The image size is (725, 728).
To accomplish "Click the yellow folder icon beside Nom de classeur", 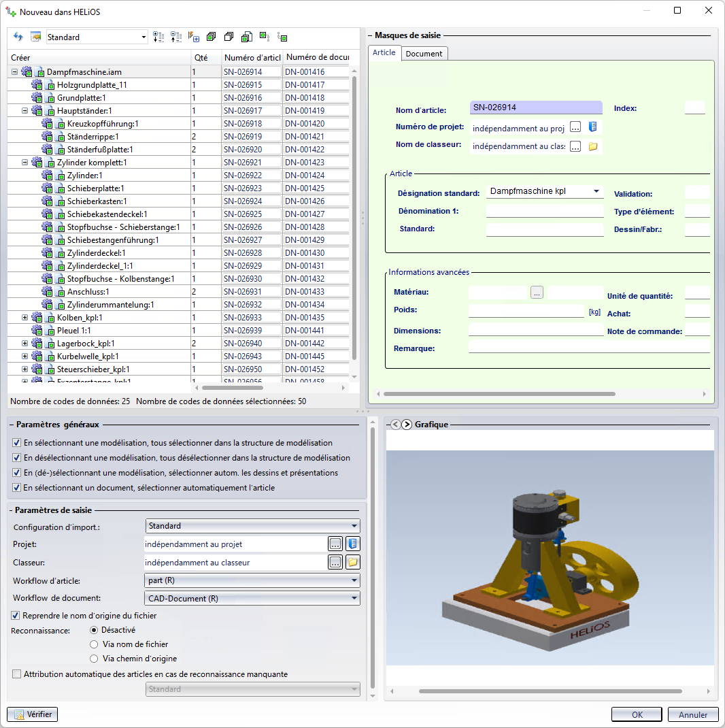I will coord(592,146).
